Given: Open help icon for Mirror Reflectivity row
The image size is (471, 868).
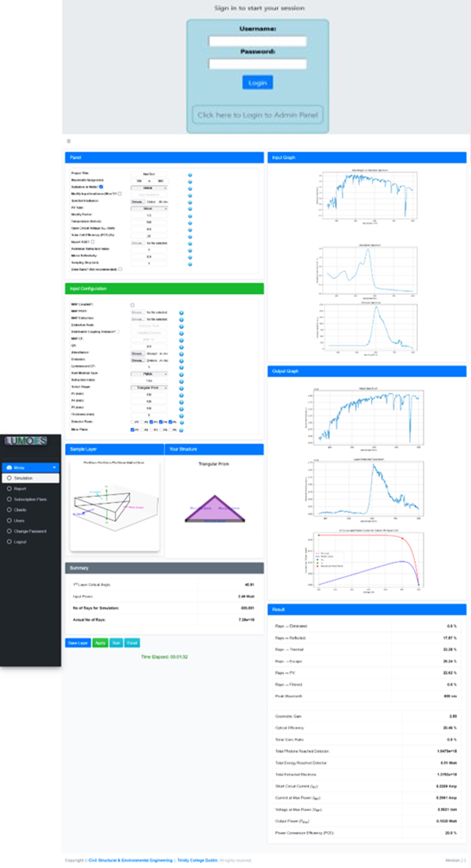Looking at the screenshot, I should click(x=190, y=257).
